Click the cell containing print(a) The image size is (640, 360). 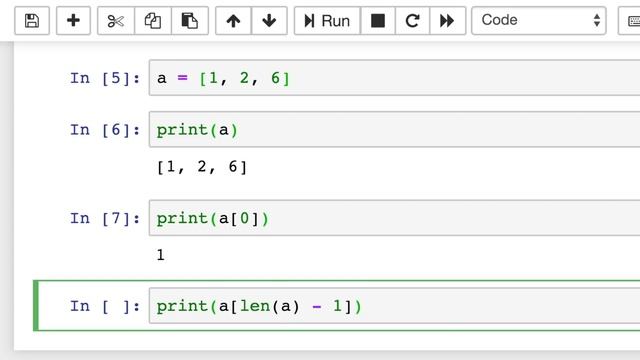click(394, 129)
